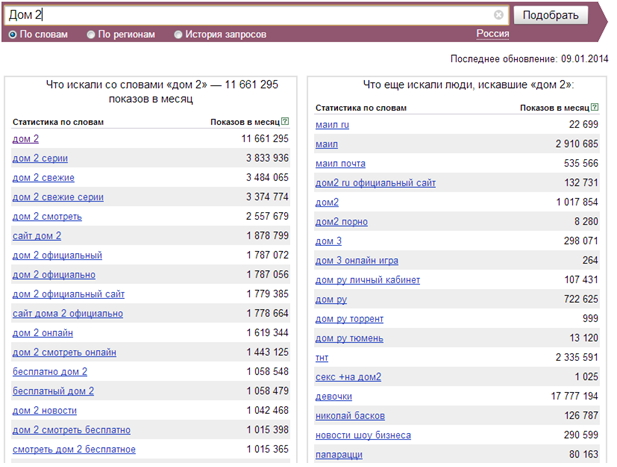Open the 'дом 2 серии' link

pos(40,158)
